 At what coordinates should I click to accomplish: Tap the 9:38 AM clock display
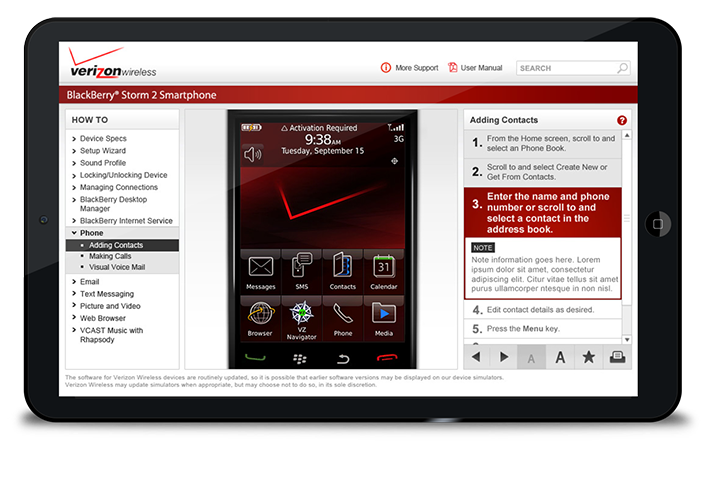[322, 139]
